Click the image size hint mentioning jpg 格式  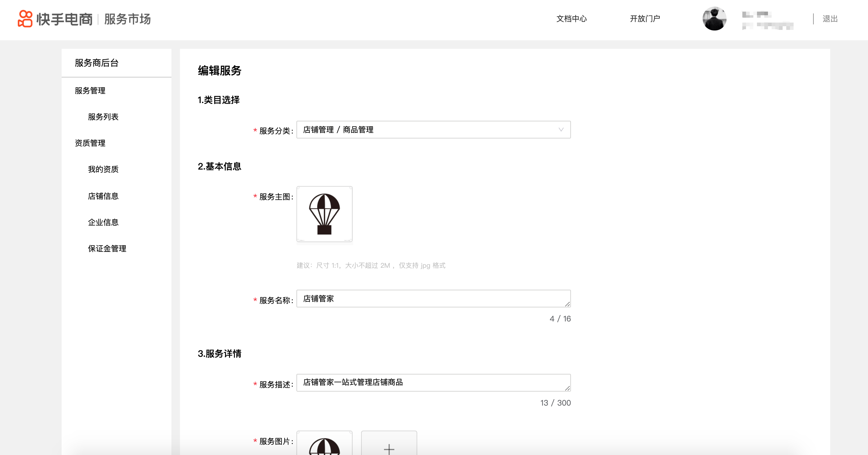click(371, 266)
